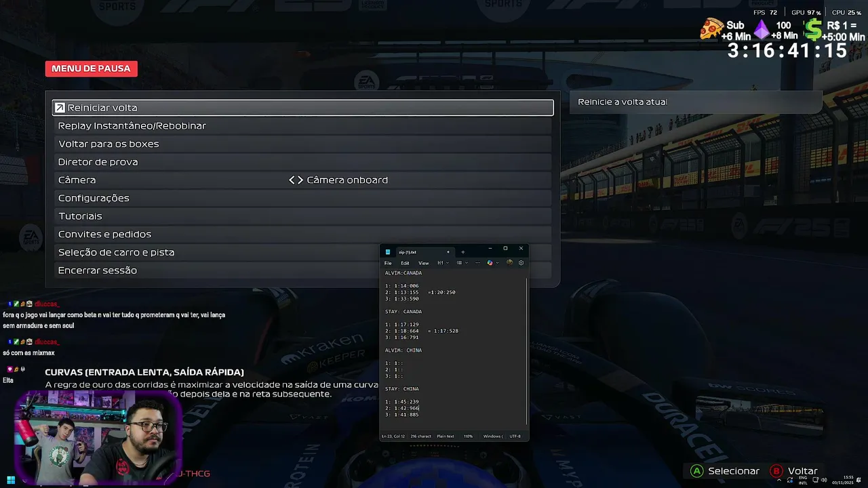This screenshot has width=868, height=488.
Task: Show hidden system tray icons
Action: pyautogui.click(x=779, y=480)
